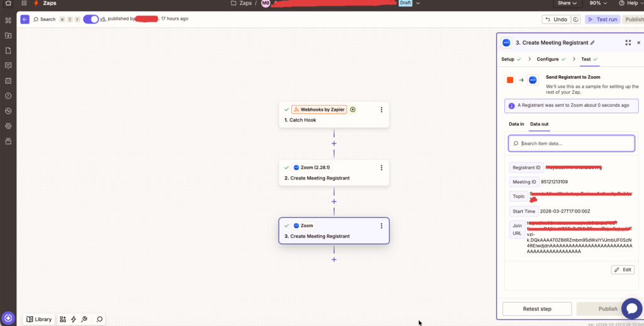The image size is (644, 326).
Task: Click the Undo button
Action: point(556,20)
